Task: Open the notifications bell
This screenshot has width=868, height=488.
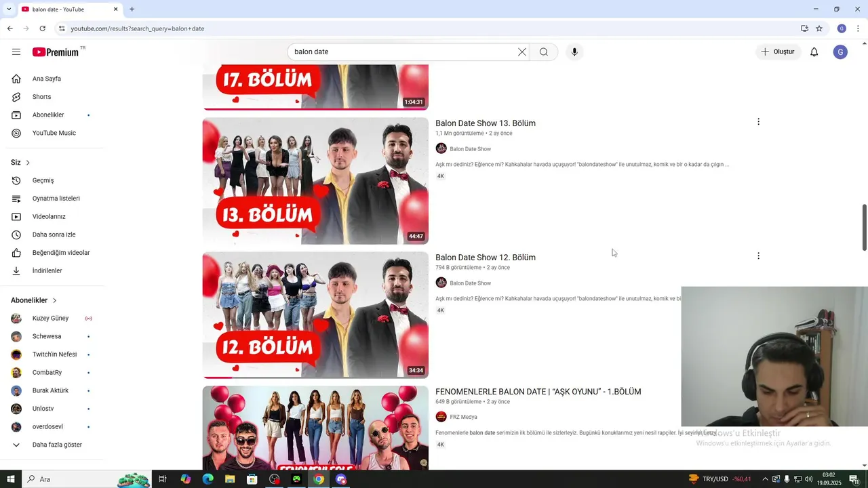Action: 814,52
